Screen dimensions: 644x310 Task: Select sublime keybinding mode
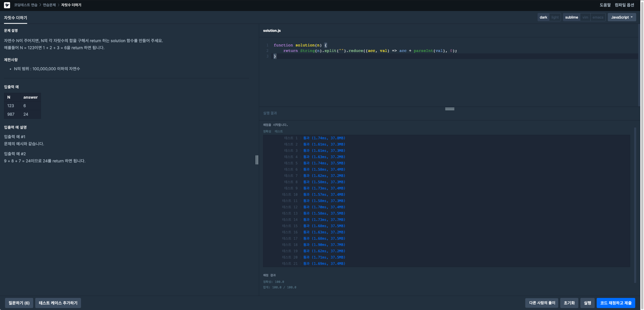(x=571, y=17)
